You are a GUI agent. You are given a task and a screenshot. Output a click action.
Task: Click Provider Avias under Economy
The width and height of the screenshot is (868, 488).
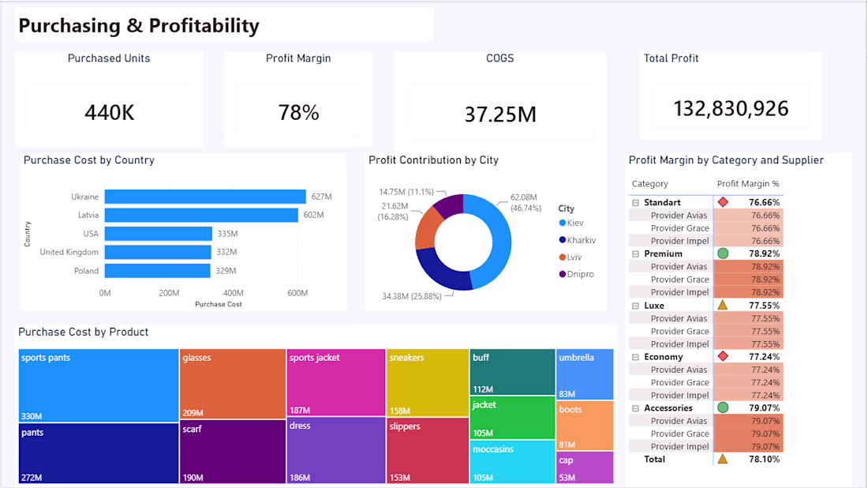[x=679, y=370]
